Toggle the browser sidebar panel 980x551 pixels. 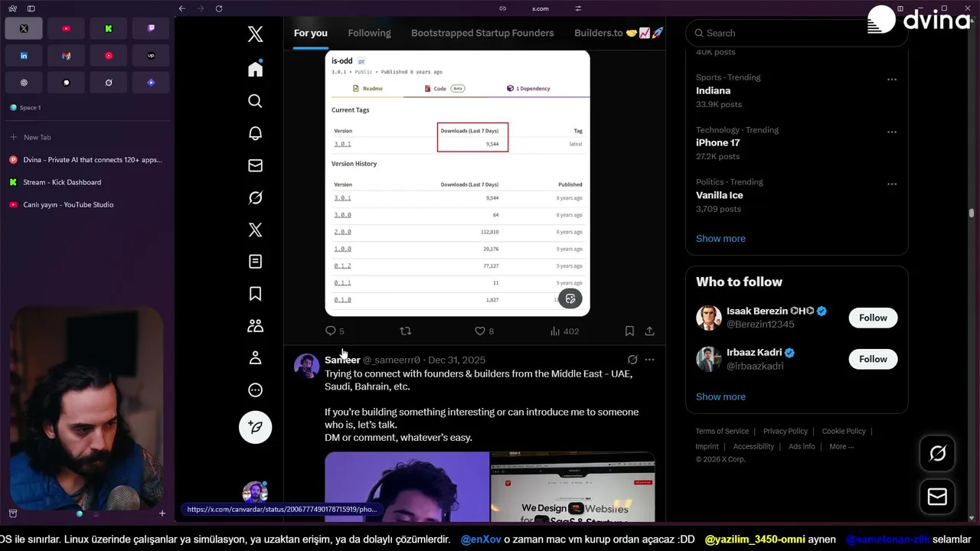[31, 8]
